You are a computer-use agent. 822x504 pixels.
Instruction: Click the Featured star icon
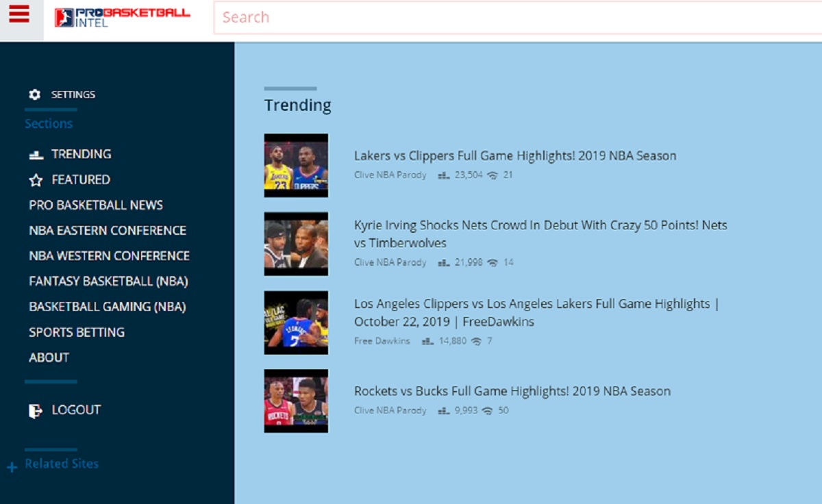[36, 180]
